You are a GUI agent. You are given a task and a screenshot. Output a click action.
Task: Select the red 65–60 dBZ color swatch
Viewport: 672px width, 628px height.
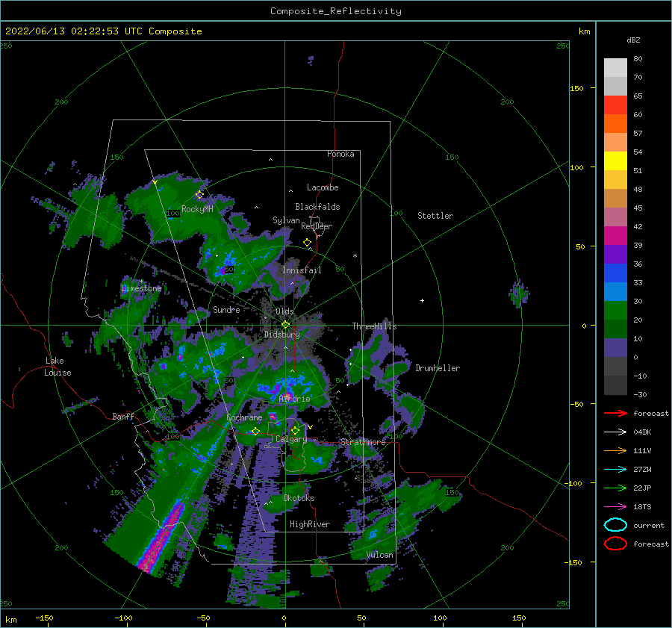pyautogui.click(x=615, y=105)
